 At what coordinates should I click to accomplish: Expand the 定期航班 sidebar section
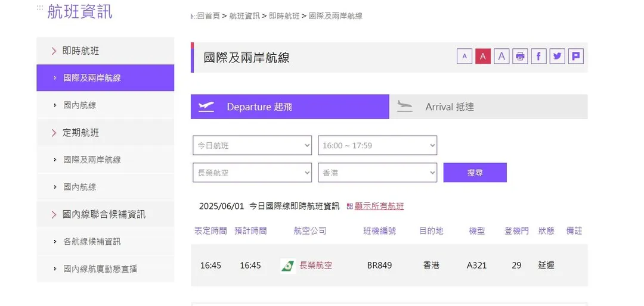[x=105, y=133]
